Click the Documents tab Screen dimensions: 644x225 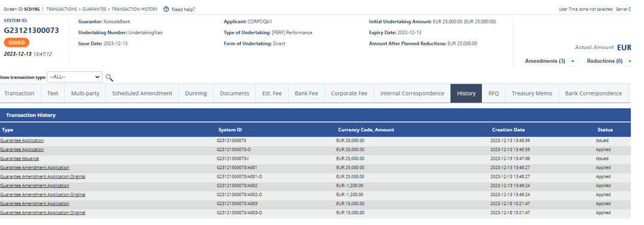234,93
